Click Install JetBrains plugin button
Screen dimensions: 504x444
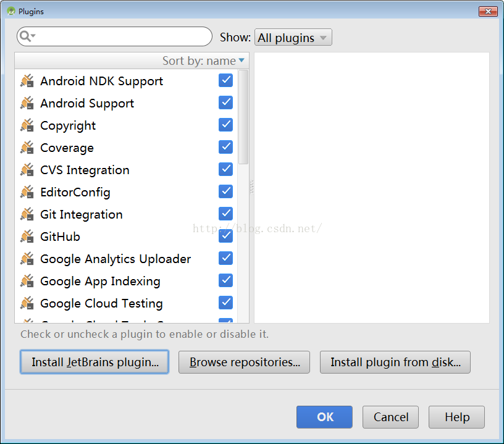pos(94,362)
